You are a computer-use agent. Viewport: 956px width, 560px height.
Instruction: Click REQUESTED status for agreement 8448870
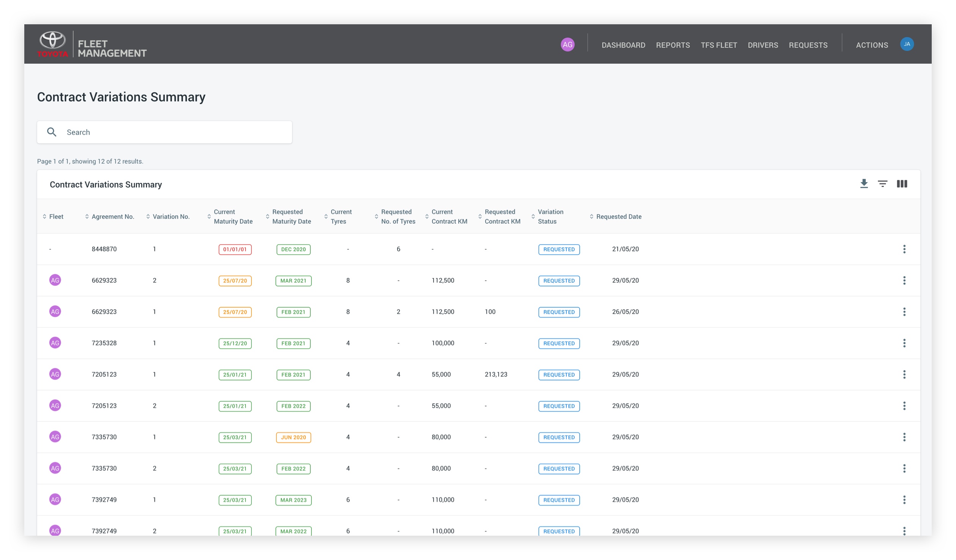click(x=559, y=249)
